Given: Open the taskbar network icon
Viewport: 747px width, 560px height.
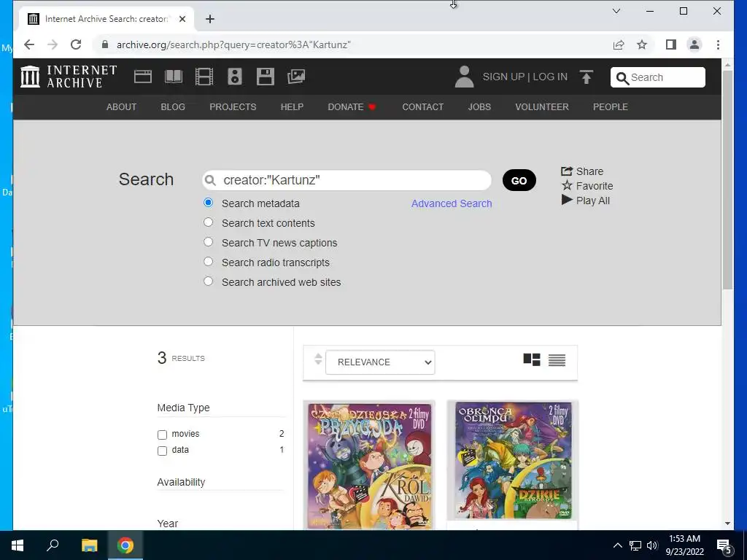Looking at the screenshot, I should coord(635,545).
